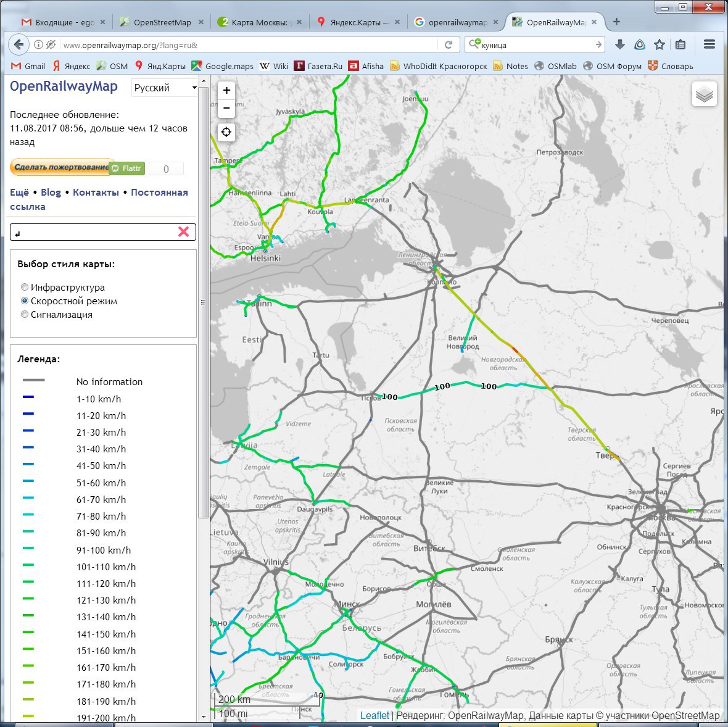728x727 pixels.
Task: Open the WhoDidIt Красногорск feed bookmark
Action: click(439, 66)
